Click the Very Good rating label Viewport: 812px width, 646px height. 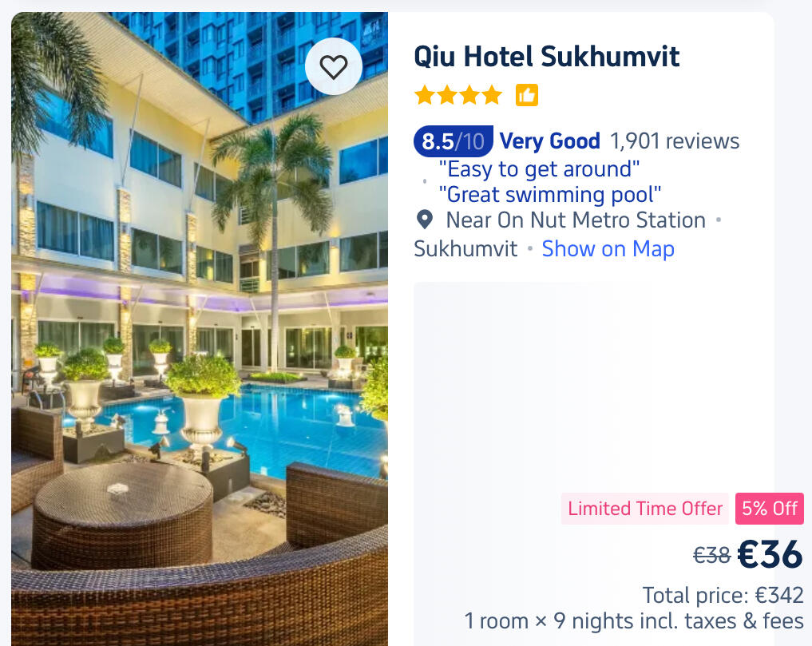(549, 141)
